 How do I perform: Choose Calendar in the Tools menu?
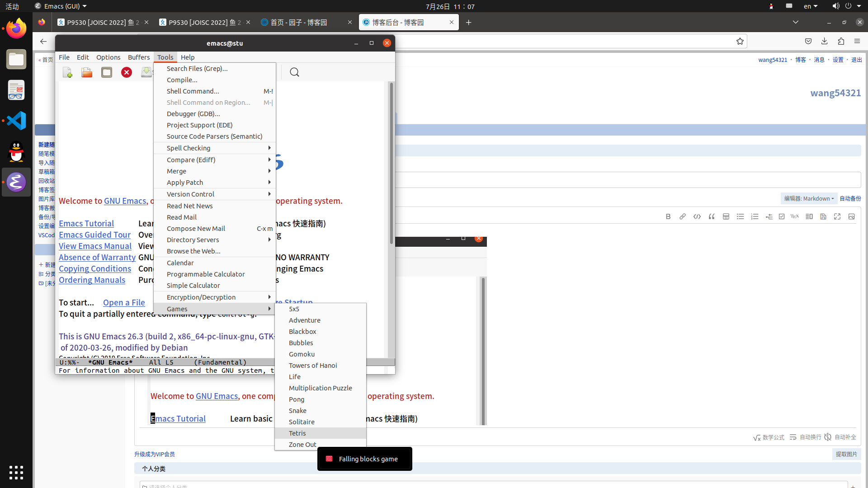coord(180,263)
